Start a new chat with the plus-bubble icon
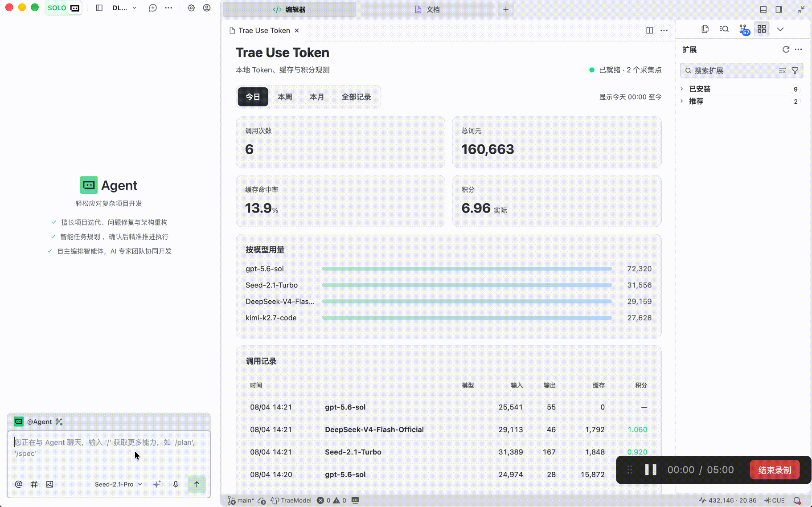This screenshot has width=812, height=507. (x=153, y=8)
